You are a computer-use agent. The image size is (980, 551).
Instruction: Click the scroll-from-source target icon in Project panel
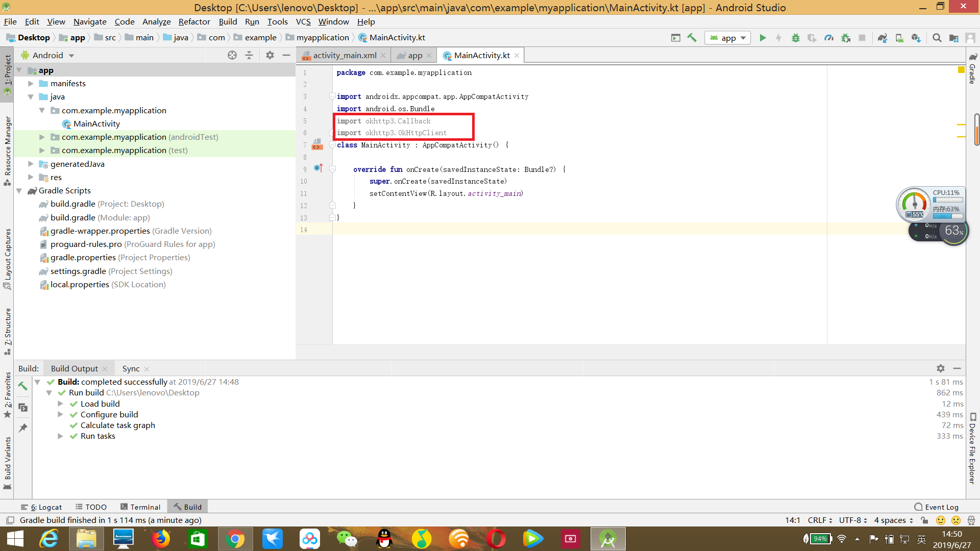coord(232,55)
